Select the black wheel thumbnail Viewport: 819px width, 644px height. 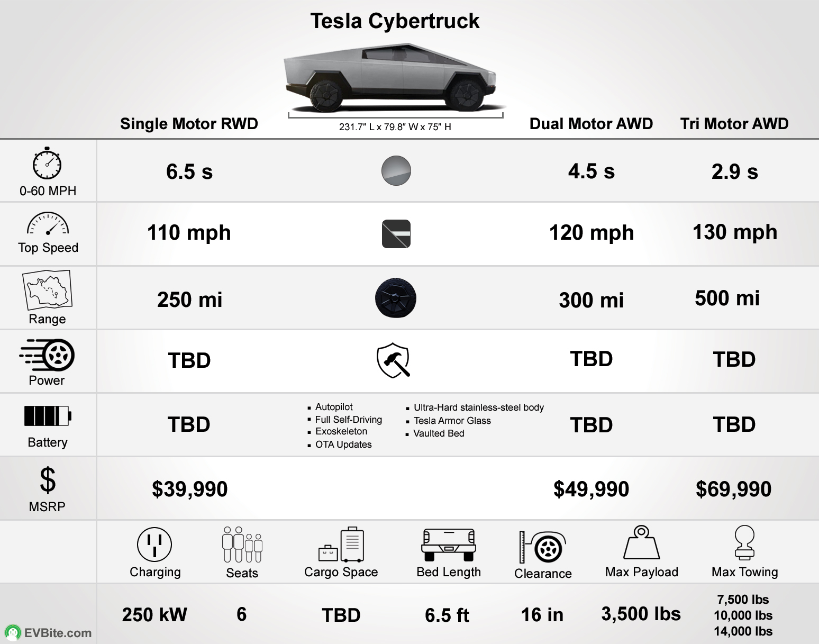tap(396, 298)
